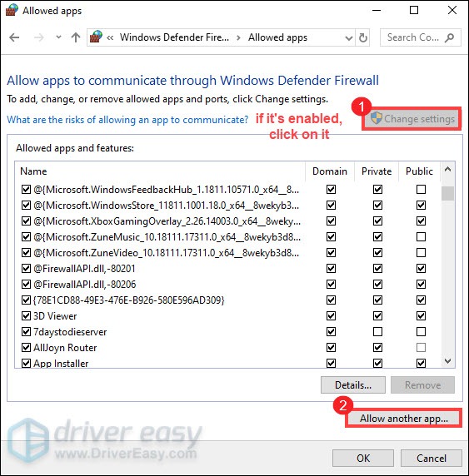Viewport: 469px width, 476px height.
Task: Select the Microsoft.ZuneVideo entry text
Action: click(167, 253)
